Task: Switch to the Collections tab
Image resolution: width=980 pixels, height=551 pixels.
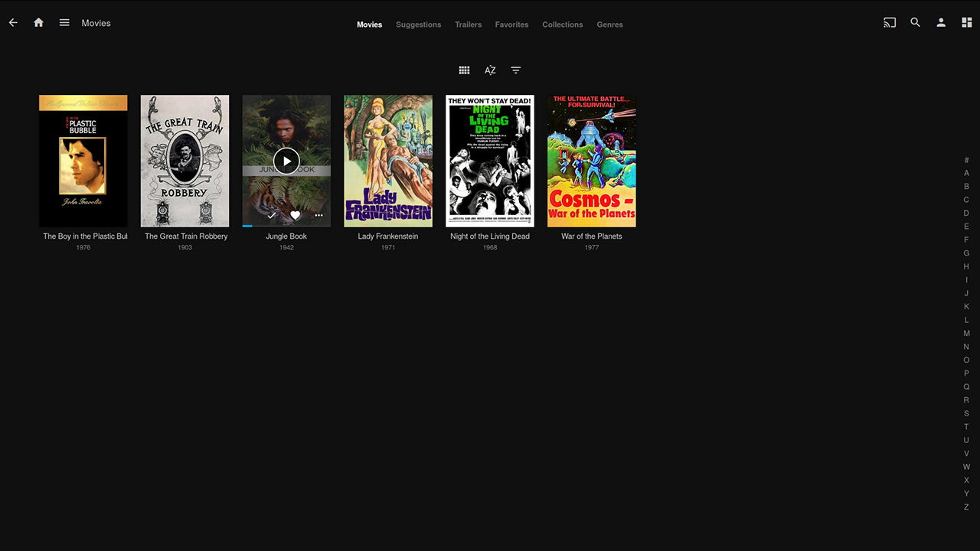Action: pyautogui.click(x=562, y=24)
